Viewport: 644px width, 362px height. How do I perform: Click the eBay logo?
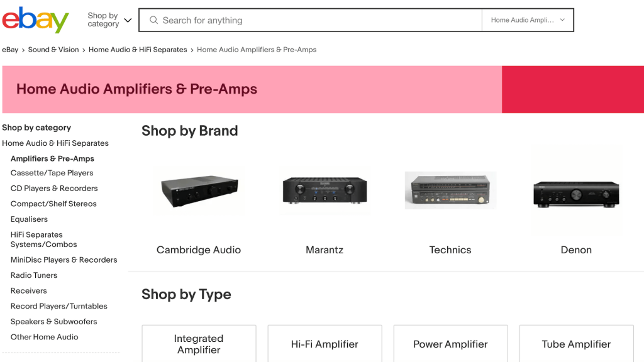coord(35,20)
